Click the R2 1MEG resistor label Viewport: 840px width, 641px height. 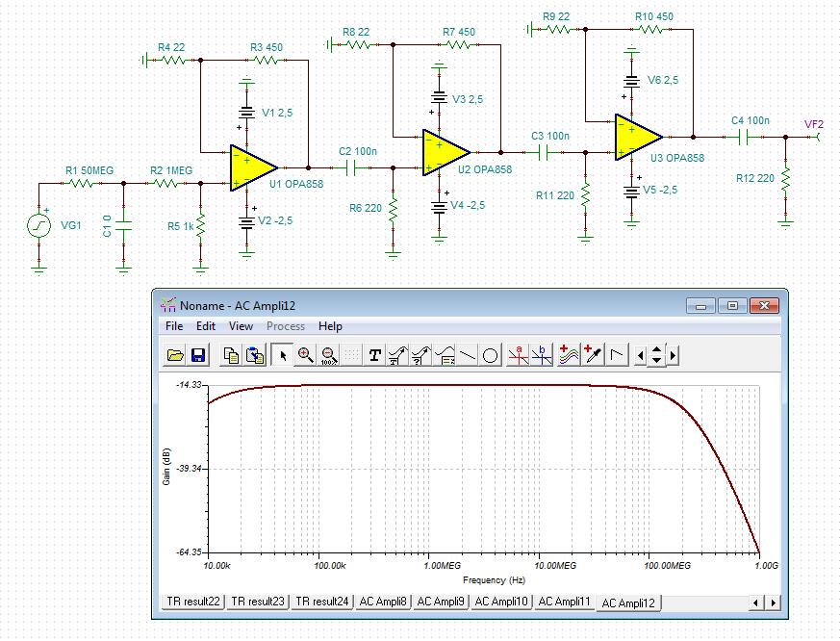pyautogui.click(x=171, y=170)
